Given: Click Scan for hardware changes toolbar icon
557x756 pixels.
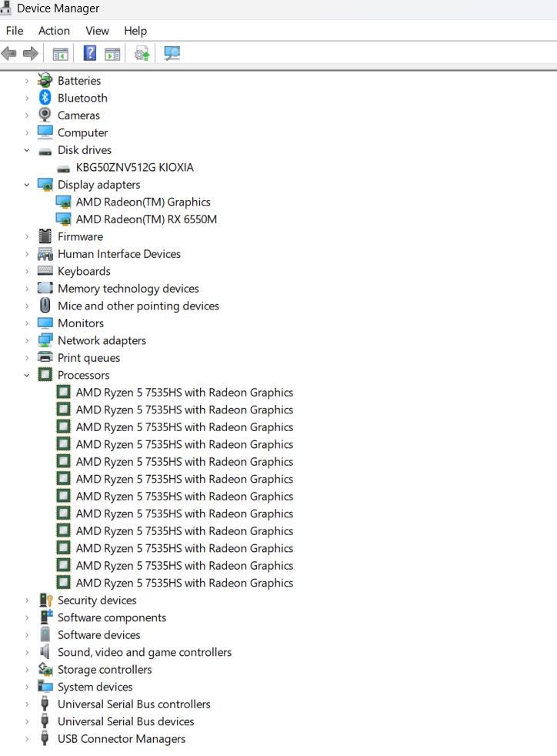Looking at the screenshot, I should point(172,53).
